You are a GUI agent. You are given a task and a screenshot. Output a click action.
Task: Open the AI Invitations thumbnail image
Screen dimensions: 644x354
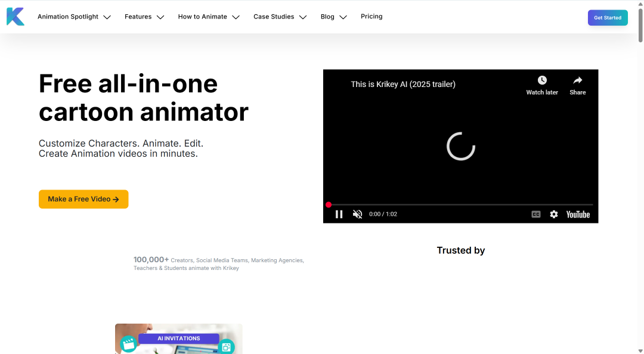(179, 339)
